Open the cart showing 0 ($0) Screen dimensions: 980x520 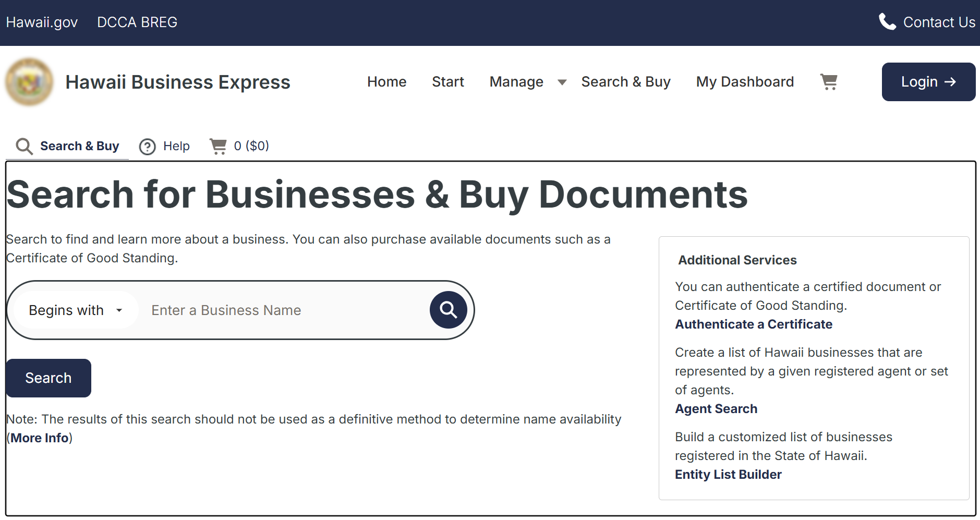pos(239,146)
